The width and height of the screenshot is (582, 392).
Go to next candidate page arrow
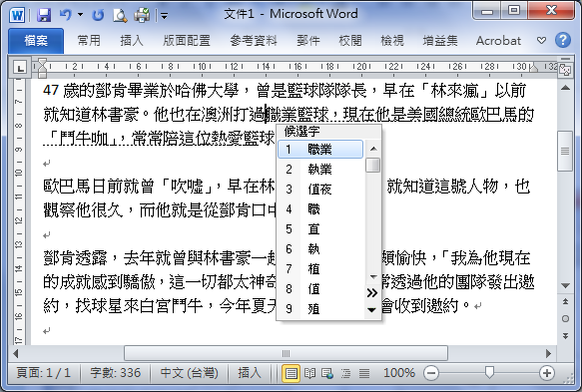pyautogui.click(x=372, y=309)
